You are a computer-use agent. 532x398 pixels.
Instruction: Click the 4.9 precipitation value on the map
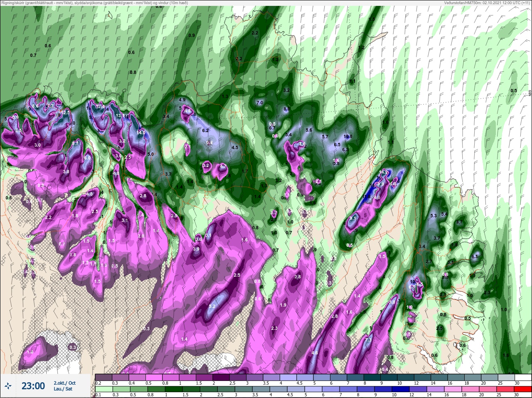pos(182,100)
